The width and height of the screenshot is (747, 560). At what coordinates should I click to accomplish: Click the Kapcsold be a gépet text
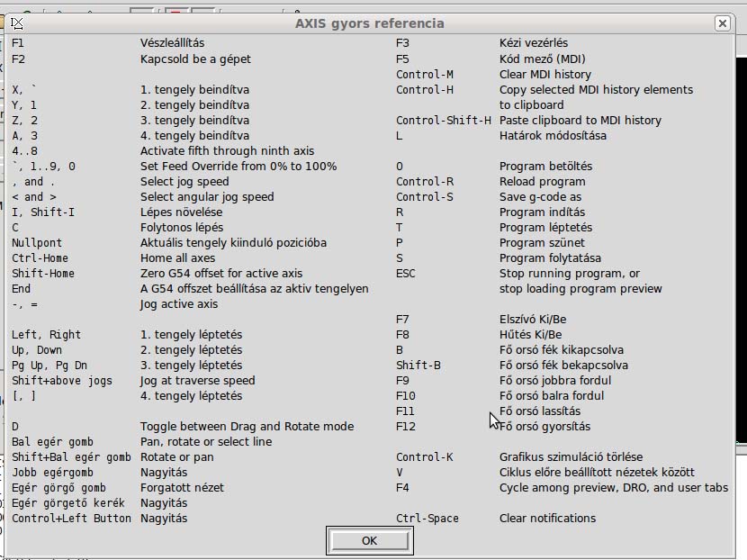[x=195, y=59]
